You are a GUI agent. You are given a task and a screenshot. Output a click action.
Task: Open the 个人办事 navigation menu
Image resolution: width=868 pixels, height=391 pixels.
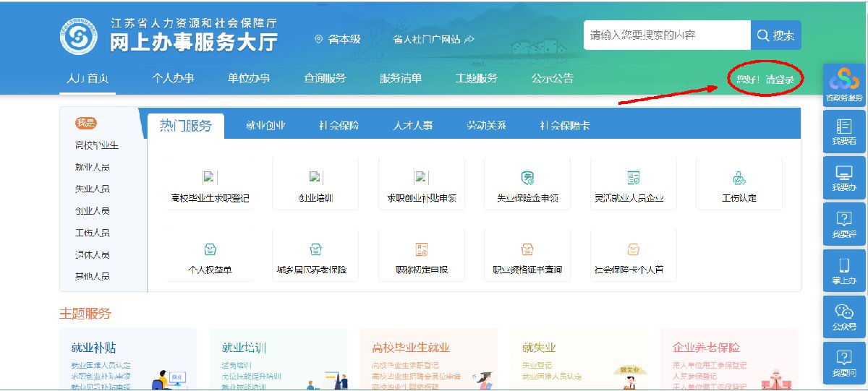coord(173,79)
